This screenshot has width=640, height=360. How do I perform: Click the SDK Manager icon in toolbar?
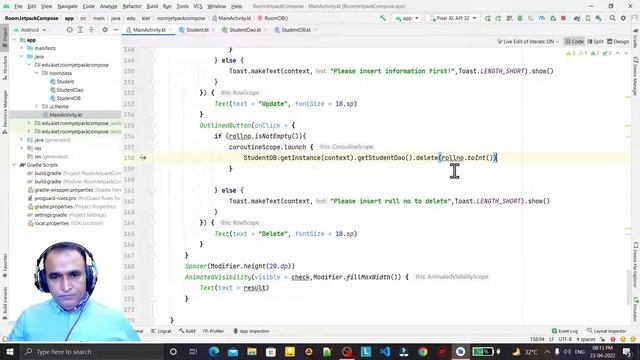(x=598, y=18)
